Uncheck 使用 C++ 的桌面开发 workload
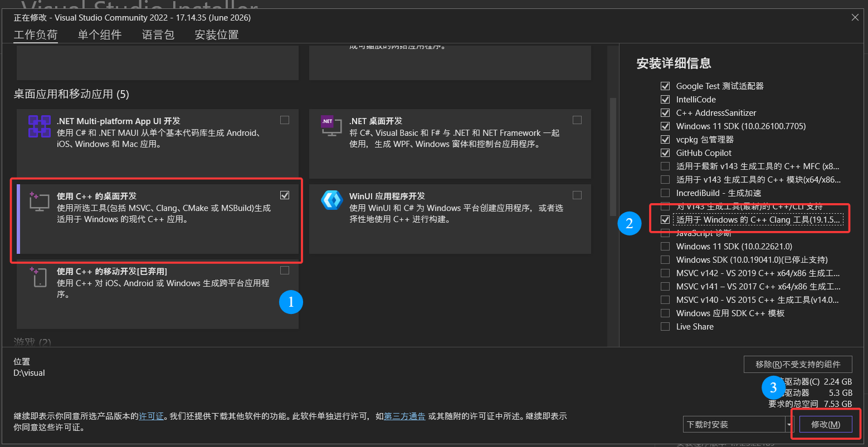The width and height of the screenshot is (868, 447). point(285,195)
